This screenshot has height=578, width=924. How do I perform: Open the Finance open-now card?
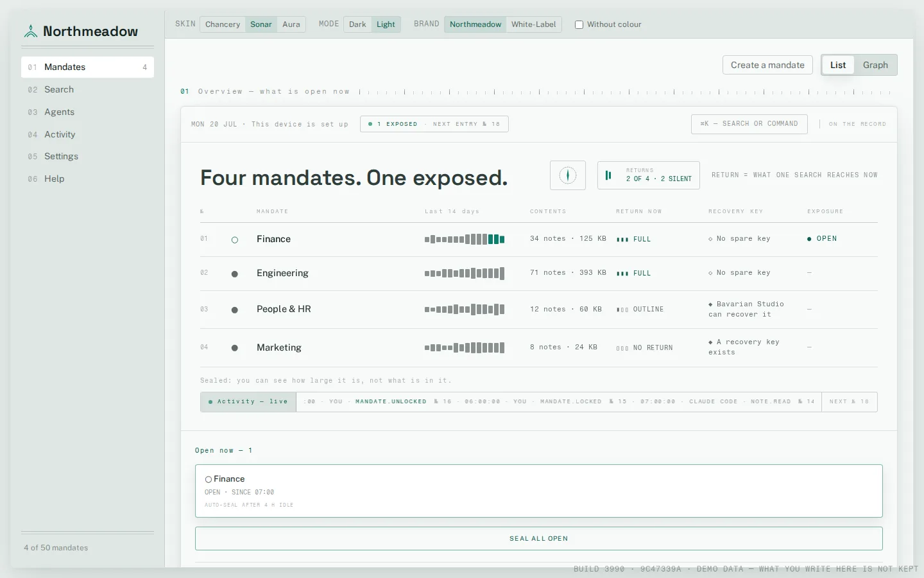click(x=539, y=491)
